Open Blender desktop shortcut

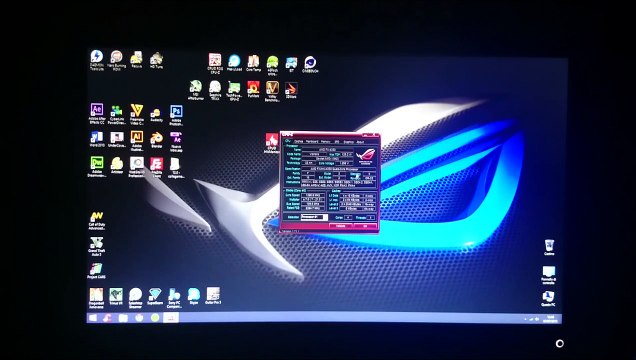coord(157,139)
